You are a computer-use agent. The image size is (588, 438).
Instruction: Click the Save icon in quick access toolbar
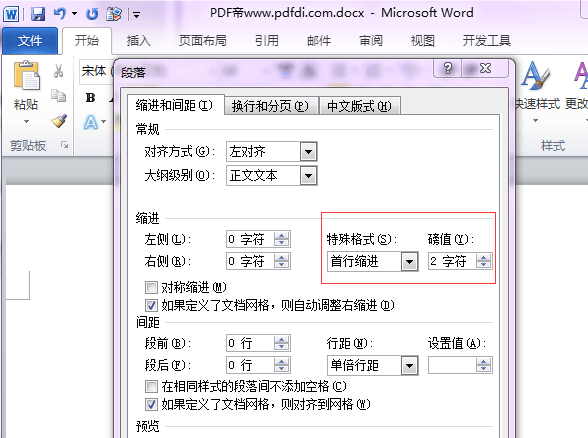(x=38, y=14)
